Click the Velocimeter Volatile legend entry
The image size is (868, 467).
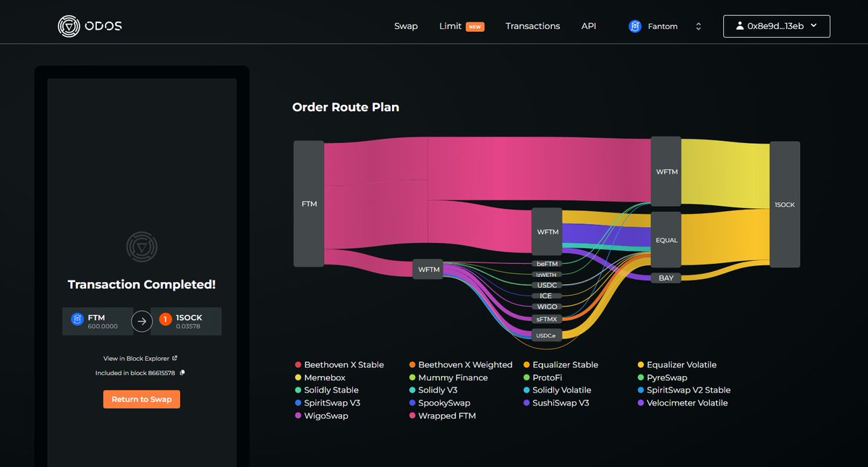[x=683, y=403]
